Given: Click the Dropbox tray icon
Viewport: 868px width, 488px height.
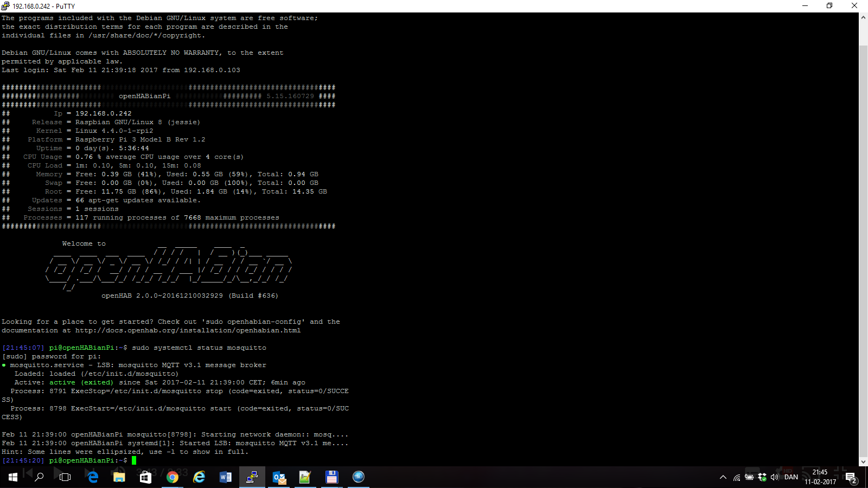Looking at the screenshot, I should (x=762, y=478).
